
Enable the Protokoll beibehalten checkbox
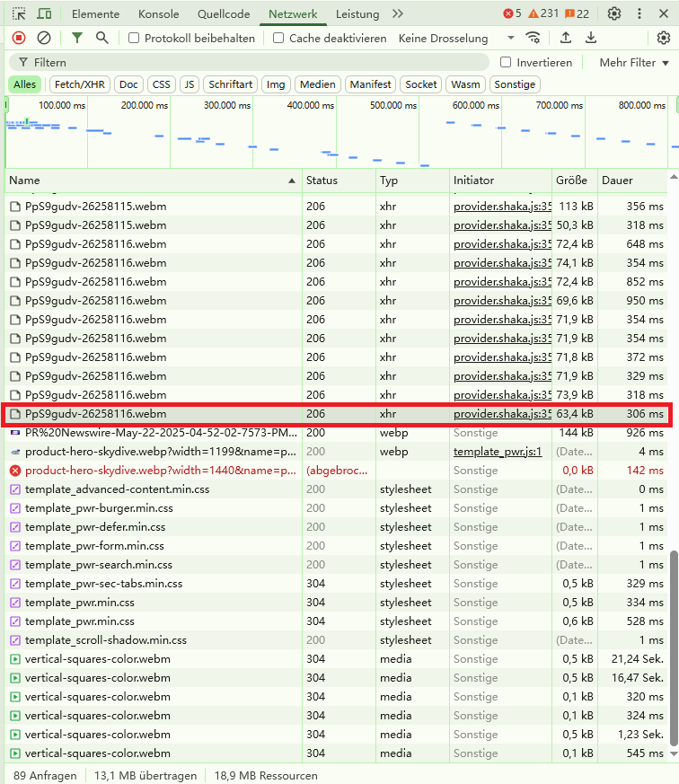point(134,39)
